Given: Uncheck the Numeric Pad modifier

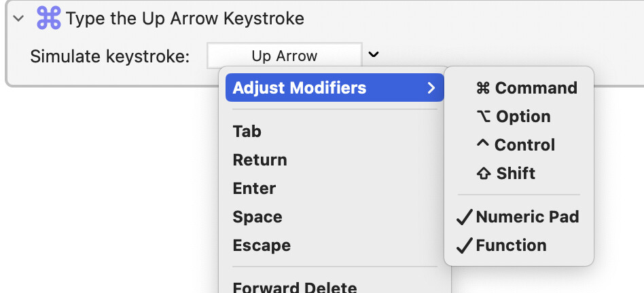Looking at the screenshot, I should point(518,217).
